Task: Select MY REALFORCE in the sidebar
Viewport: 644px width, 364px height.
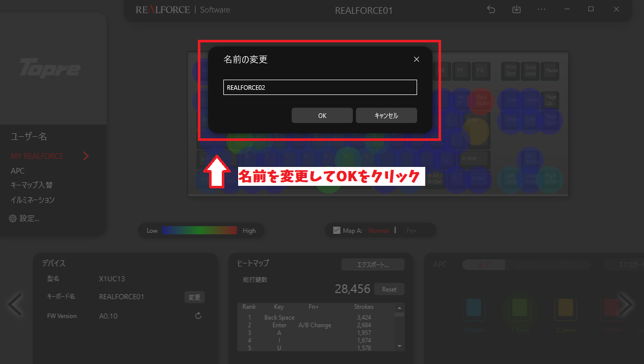Action: pyautogui.click(x=37, y=156)
